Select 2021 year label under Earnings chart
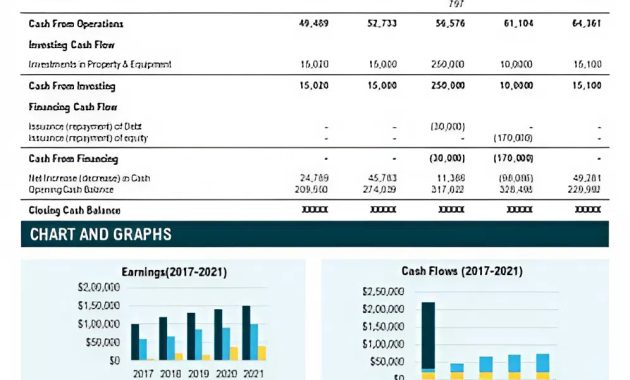630x380 pixels. tap(254, 374)
